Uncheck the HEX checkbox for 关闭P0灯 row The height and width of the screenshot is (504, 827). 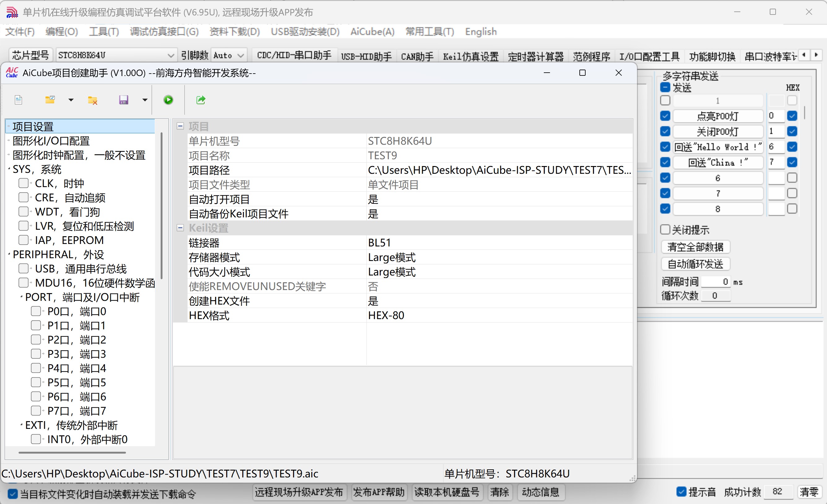792,131
